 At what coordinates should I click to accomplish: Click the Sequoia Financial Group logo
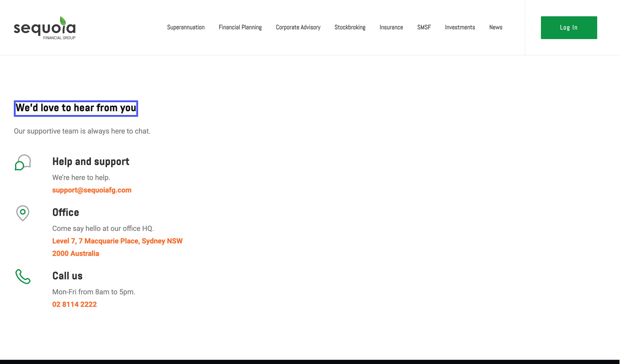click(45, 28)
